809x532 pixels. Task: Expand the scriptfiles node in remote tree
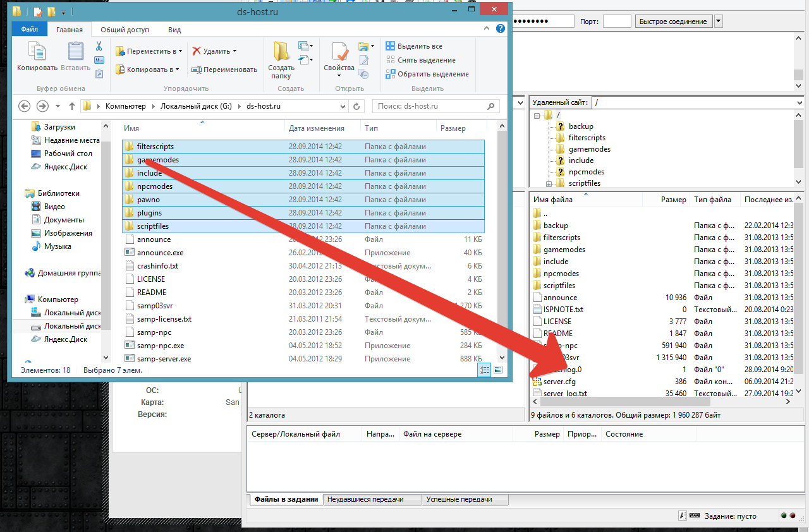click(x=549, y=183)
